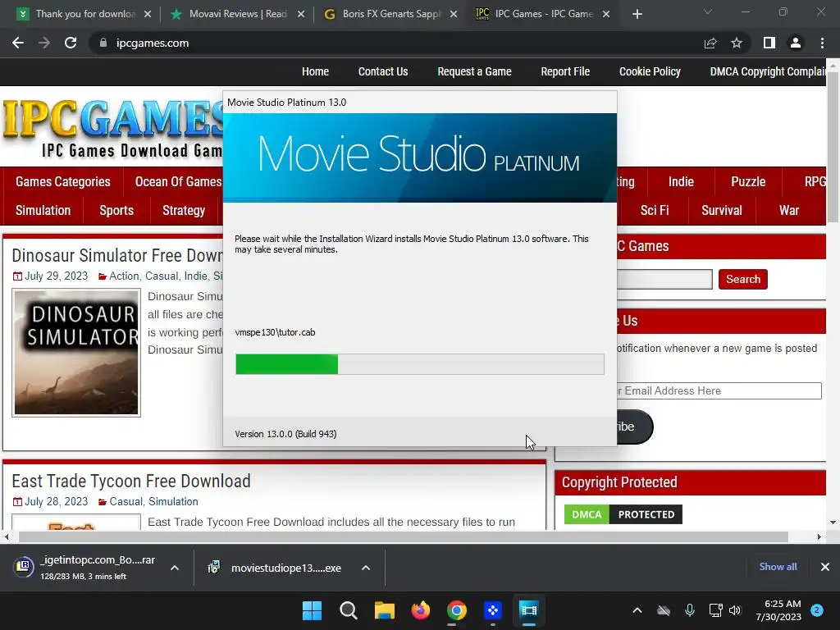Open DMCA Copyright Complaint menu item
This screenshot has height=630, width=840.
click(x=768, y=72)
